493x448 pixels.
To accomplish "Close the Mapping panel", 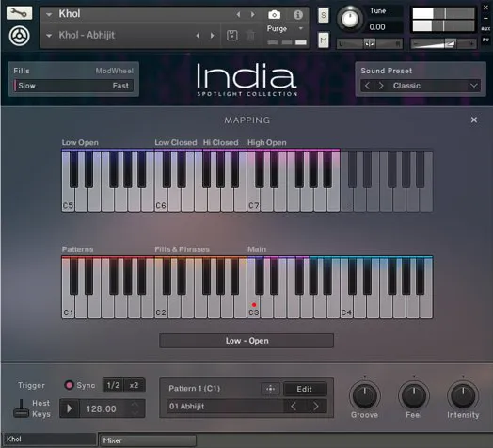I will pyautogui.click(x=474, y=120).
